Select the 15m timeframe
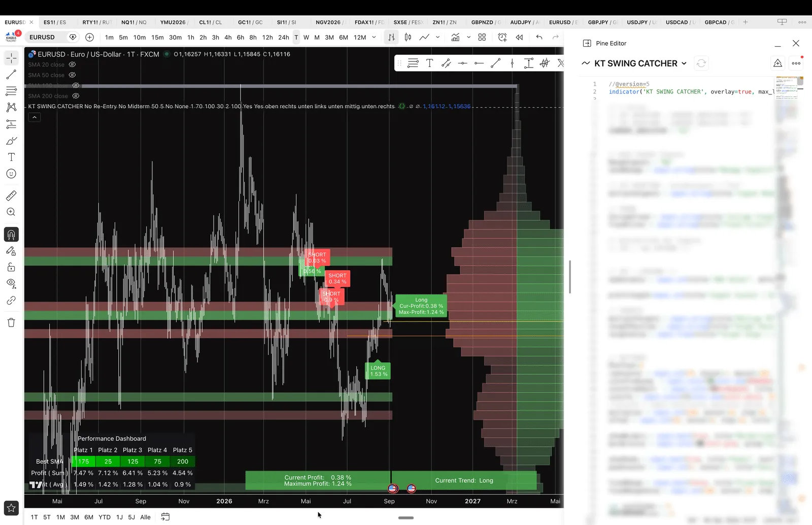812x525 pixels. click(x=158, y=37)
